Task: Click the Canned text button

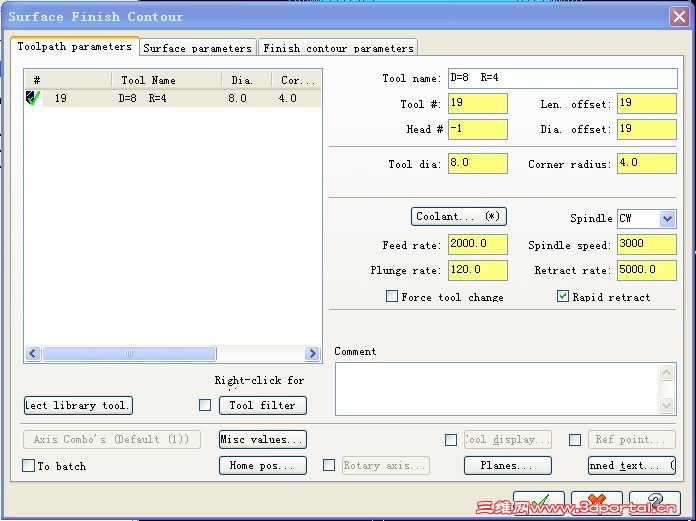Action: [632, 466]
